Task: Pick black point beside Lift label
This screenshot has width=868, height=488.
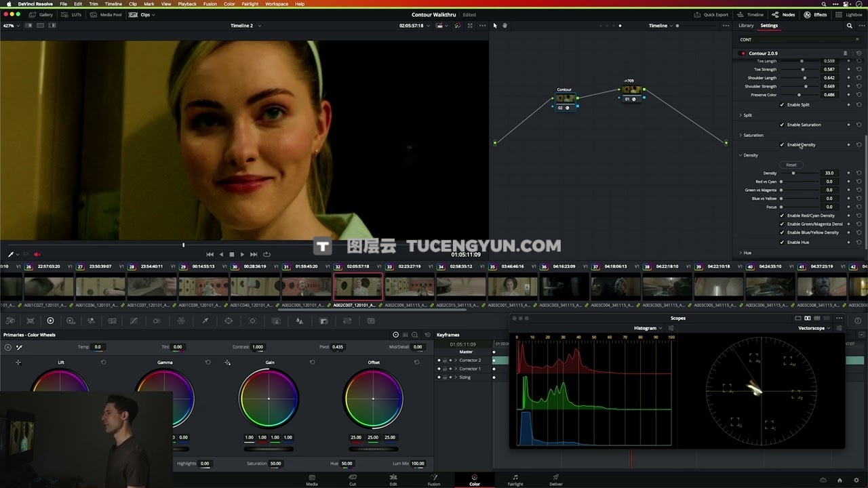Action: tap(18, 363)
